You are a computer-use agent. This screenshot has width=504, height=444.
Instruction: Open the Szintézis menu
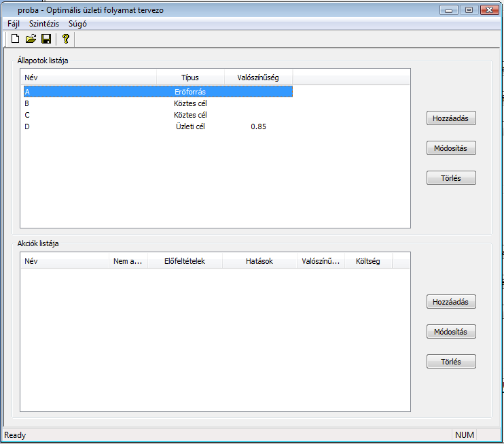click(x=44, y=24)
